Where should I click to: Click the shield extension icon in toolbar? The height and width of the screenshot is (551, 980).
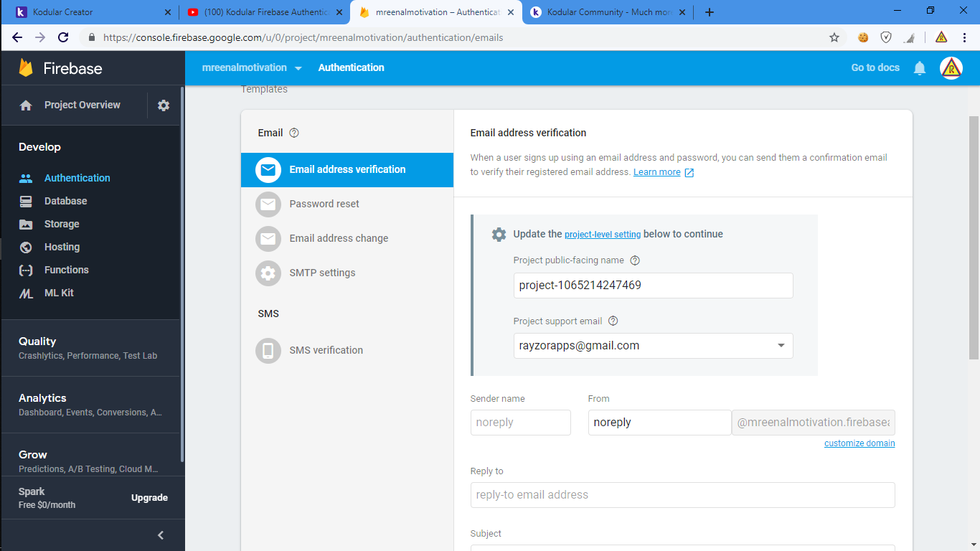886,37
